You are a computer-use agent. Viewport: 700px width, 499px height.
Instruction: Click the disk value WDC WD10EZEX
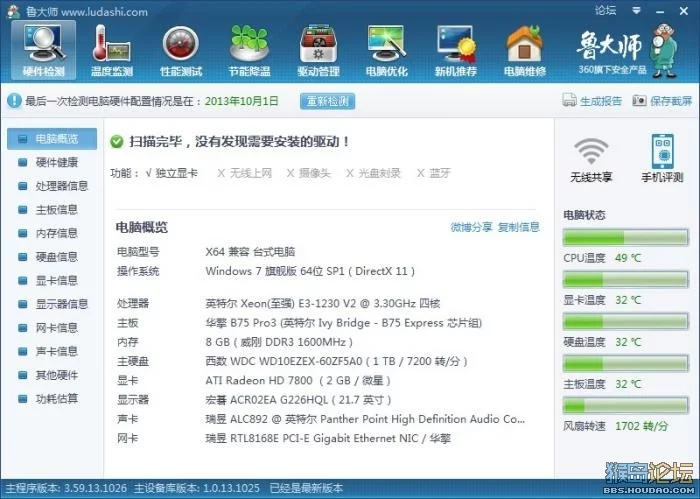337,361
